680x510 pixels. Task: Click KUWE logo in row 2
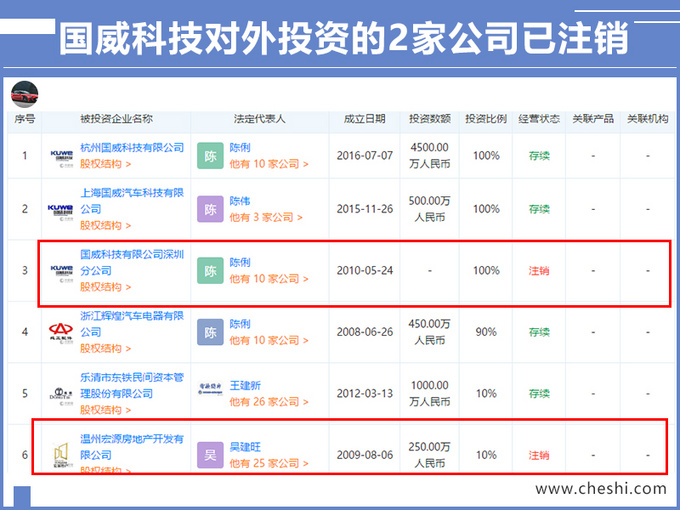61,212
